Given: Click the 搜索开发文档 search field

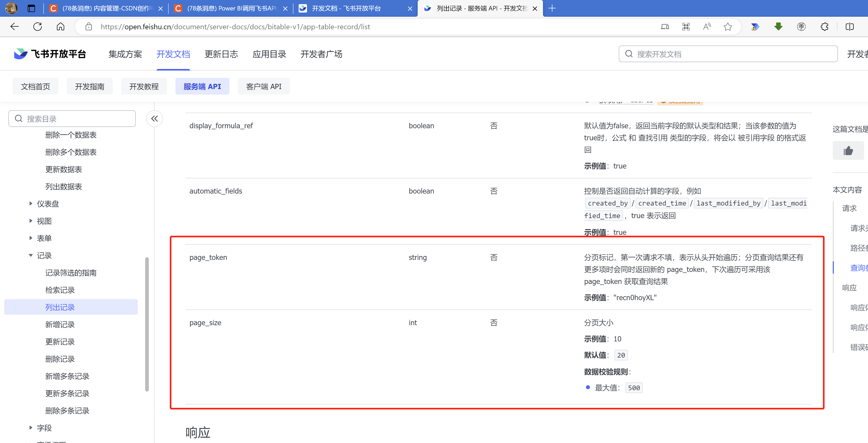Looking at the screenshot, I should [x=728, y=54].
